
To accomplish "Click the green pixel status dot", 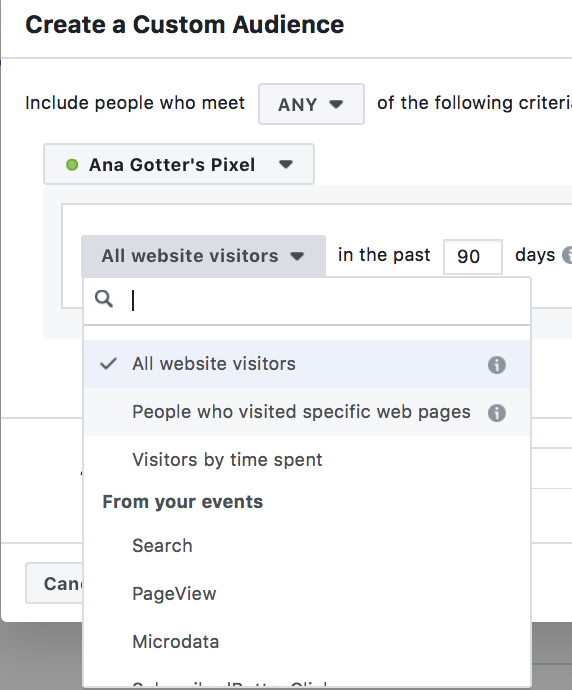I will click(x=72, y=165).
